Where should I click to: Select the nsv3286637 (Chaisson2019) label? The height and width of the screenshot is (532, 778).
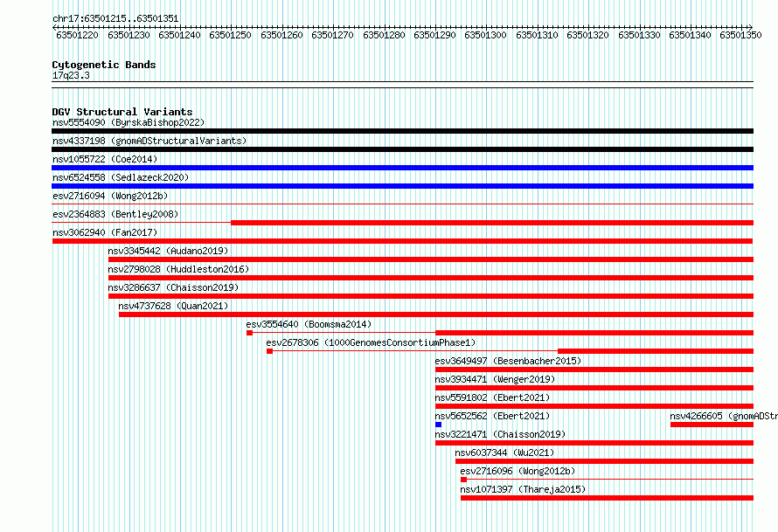[173, 287]
